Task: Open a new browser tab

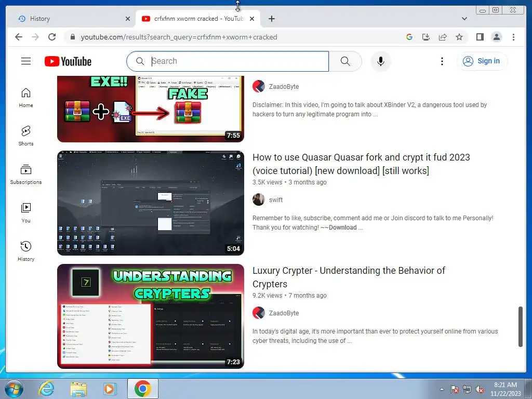Action: [x=271, y=19]
